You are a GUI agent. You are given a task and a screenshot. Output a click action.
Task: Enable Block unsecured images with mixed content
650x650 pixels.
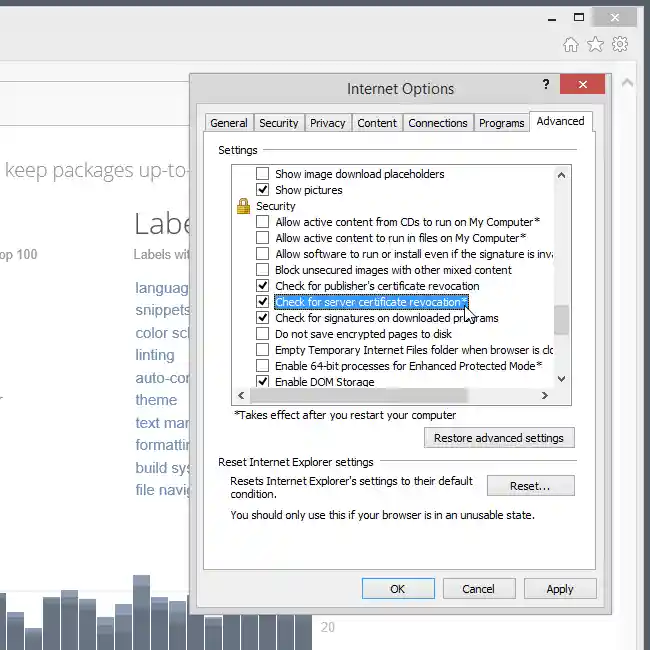point(262,270)
